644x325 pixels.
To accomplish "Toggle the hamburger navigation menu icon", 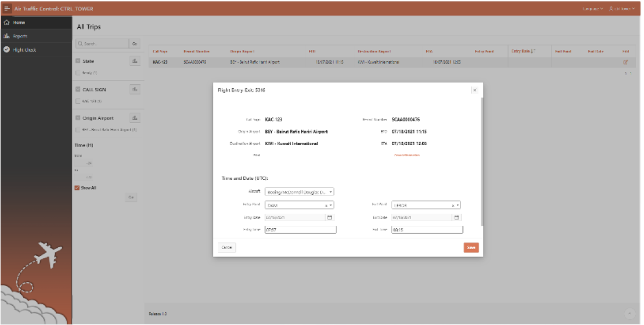I will 7,9.
